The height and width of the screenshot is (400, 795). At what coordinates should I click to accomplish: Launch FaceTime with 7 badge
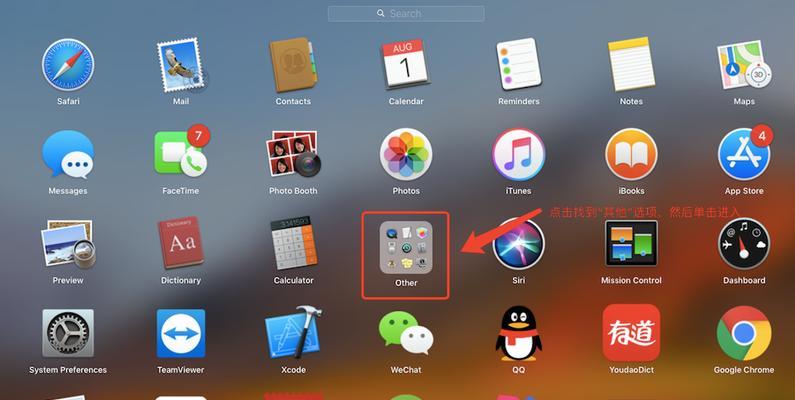pos(181,151)
